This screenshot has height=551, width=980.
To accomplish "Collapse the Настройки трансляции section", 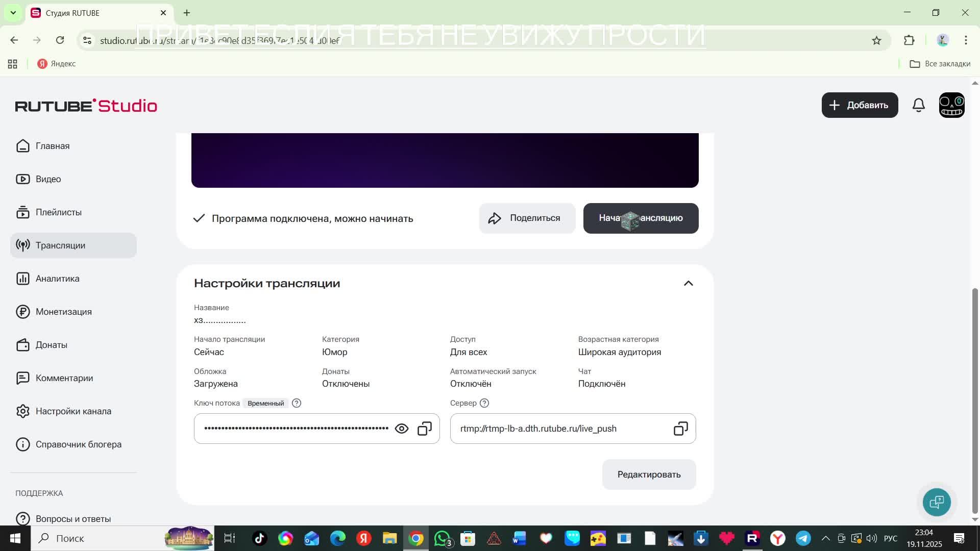I will [688, 283].
